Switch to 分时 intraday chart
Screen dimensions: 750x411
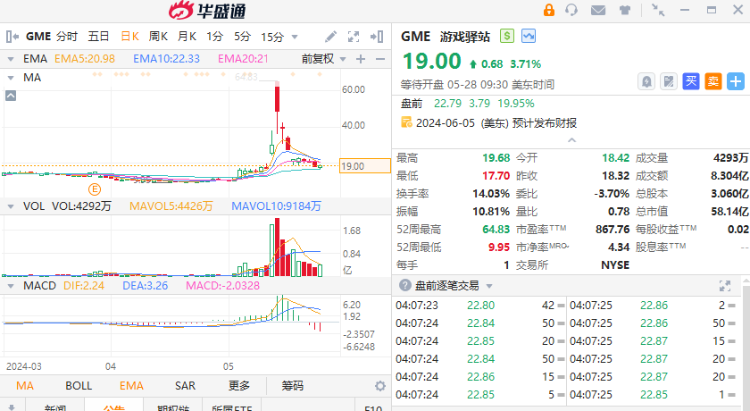[67, 36]
